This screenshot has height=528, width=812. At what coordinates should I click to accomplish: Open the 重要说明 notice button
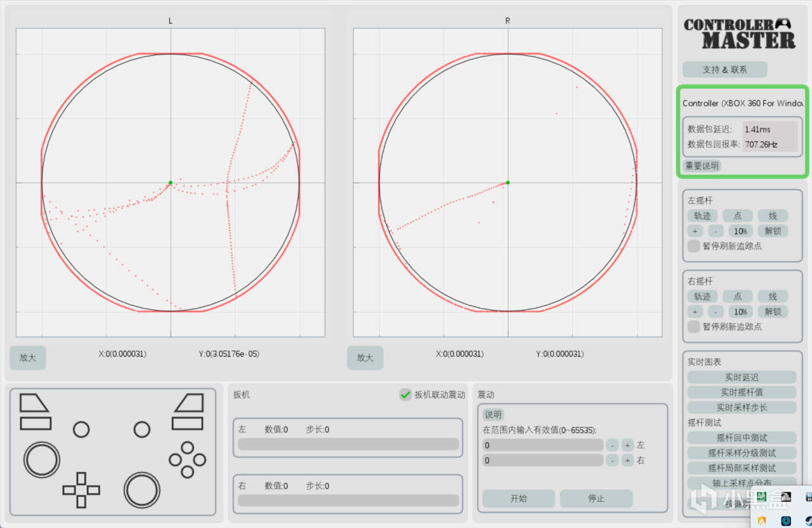(x=702, y=166)
